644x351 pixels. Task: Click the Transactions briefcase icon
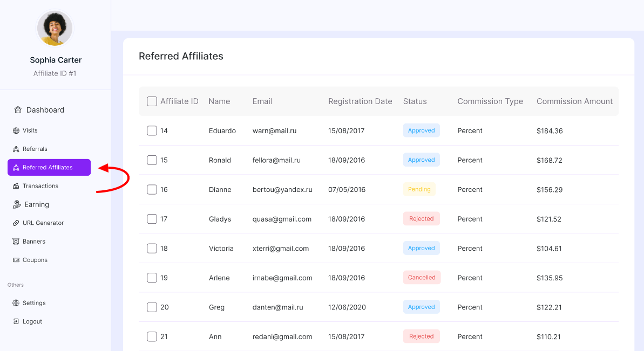point(16,186)
